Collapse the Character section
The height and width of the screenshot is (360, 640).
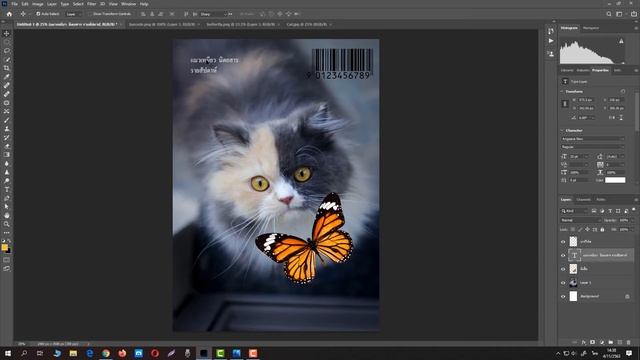click(562, 131)
